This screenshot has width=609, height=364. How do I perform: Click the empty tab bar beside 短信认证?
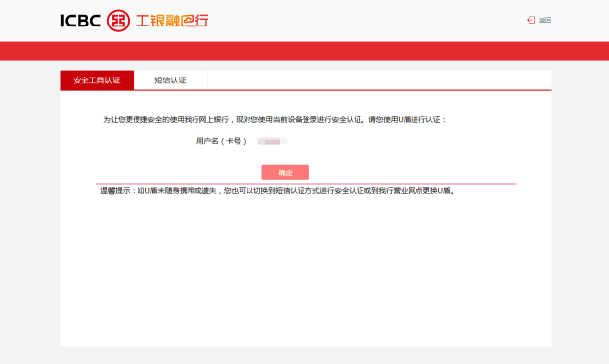pyautogui.click(x=379, y=79)
